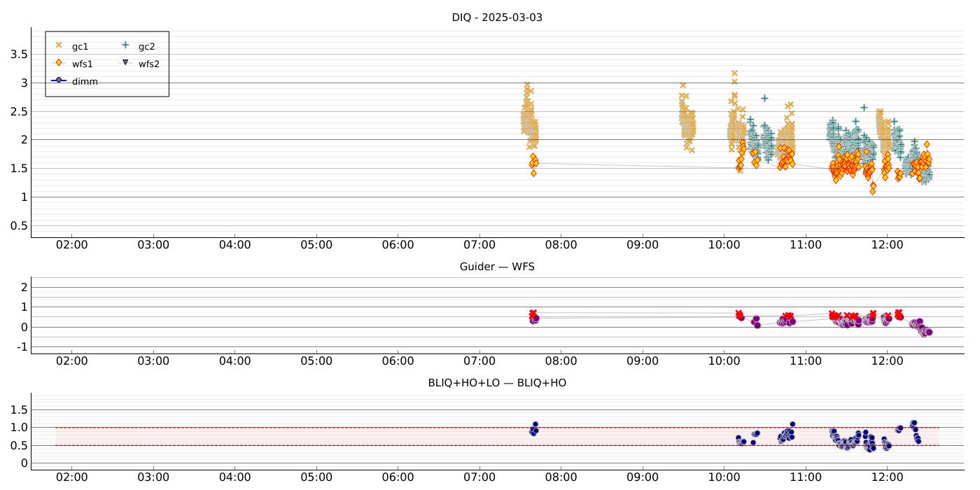Image resolution: width=980 pixels, height=490 pixels.
Task: Click the wfs2 triangle marker in the legend
Action: click(x=125, y=63)
